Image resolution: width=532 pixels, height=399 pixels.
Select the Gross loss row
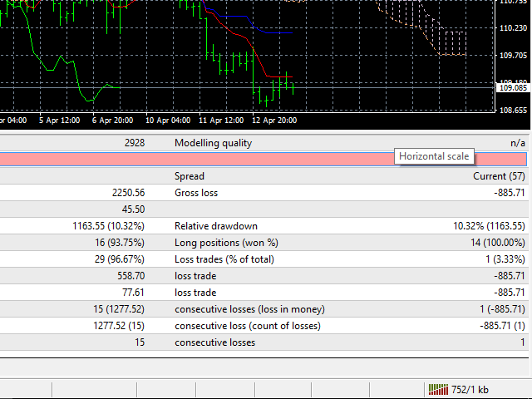tap(266, 192)
